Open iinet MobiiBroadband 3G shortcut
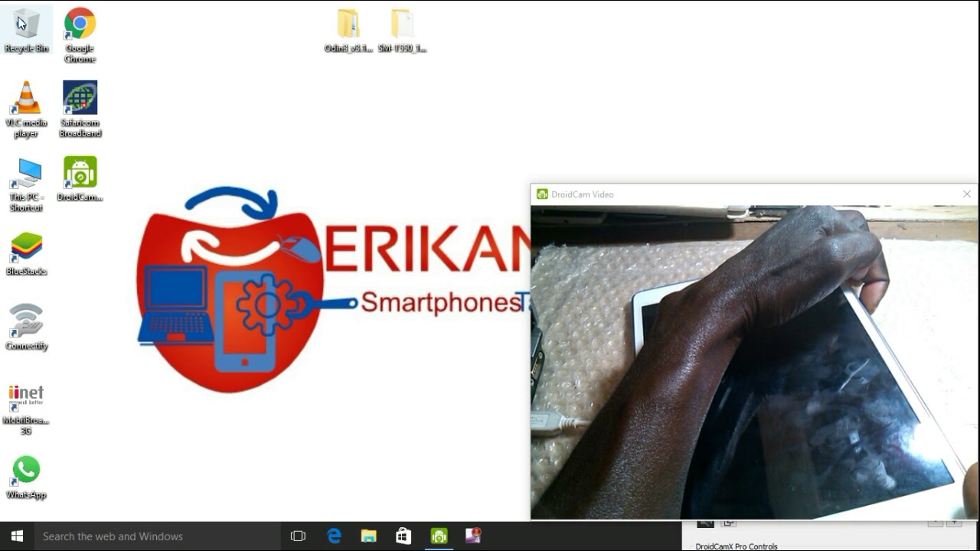Viewport: 980px width, 551px height. tap(26, 409)
